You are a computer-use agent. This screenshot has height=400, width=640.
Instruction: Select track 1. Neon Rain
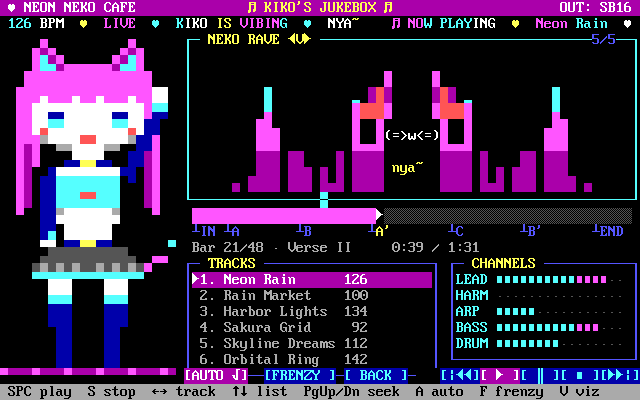(x=312, y=280)
